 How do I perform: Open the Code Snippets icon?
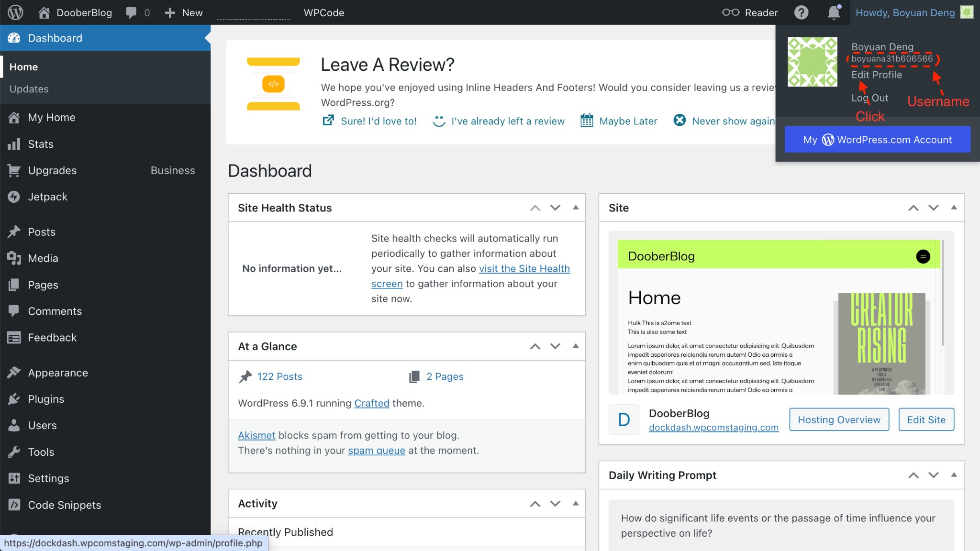point(14,505)
